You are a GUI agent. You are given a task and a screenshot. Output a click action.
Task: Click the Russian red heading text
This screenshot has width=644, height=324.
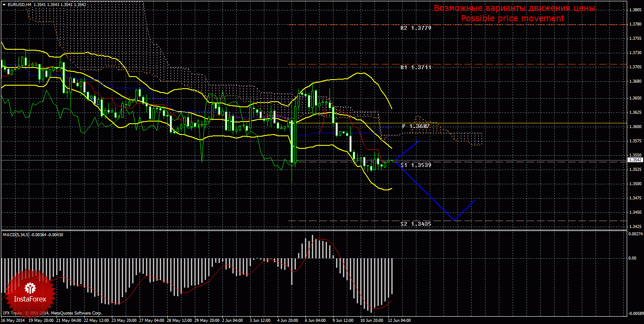click(514, 8)
